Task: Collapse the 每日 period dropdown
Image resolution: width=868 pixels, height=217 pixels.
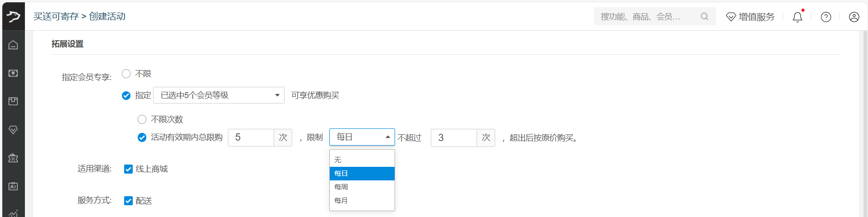Action: [362, 137]
